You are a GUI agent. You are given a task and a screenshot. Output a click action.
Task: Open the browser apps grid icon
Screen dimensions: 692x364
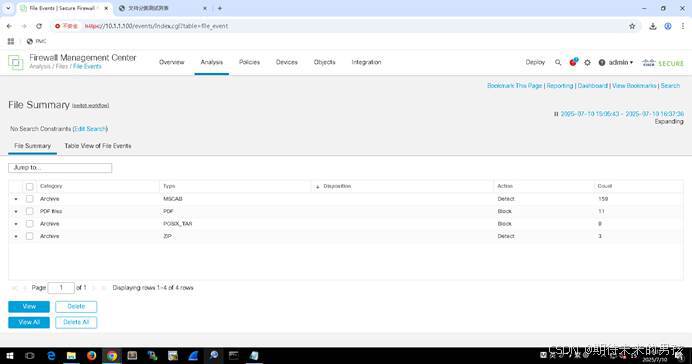(11, 41)
